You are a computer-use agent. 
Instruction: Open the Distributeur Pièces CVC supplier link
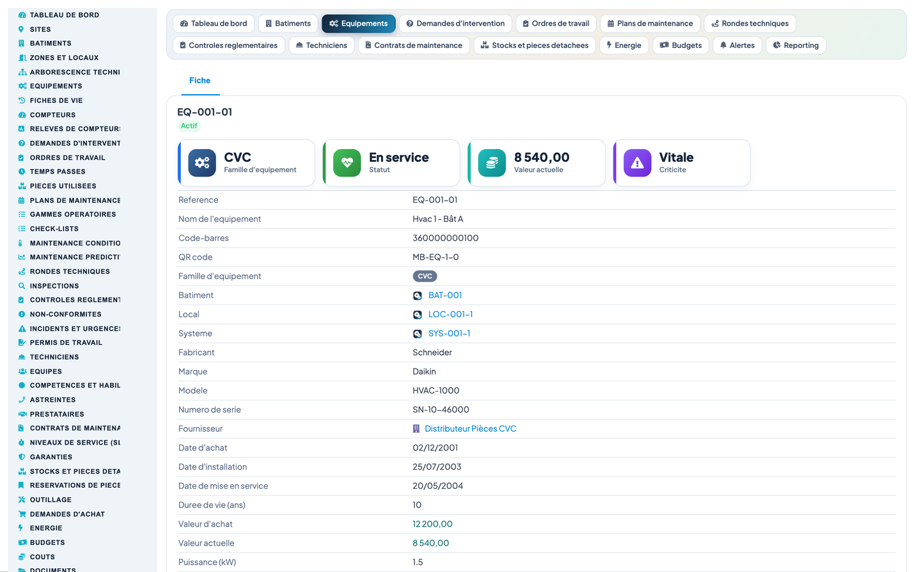tap(471, 429)
